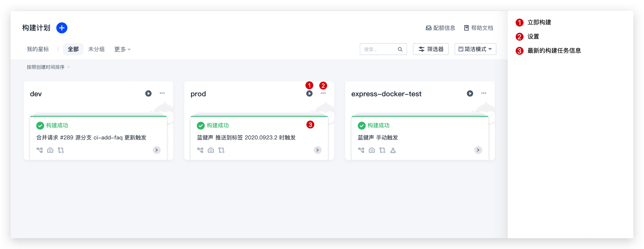Click pipeline icon on express-docker-test card
The width and height of the screenshot is (644, 249).
coord(361,150)
